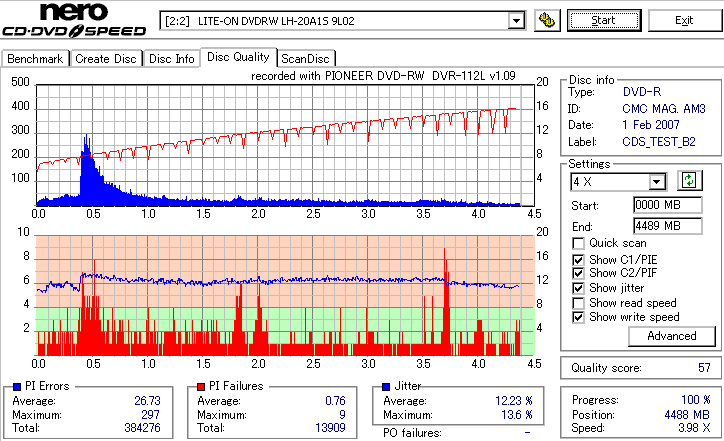Click disc ID text CMC MAG. AM3
The height and width of the screenshot is (441, 724).
coord(664,109)
